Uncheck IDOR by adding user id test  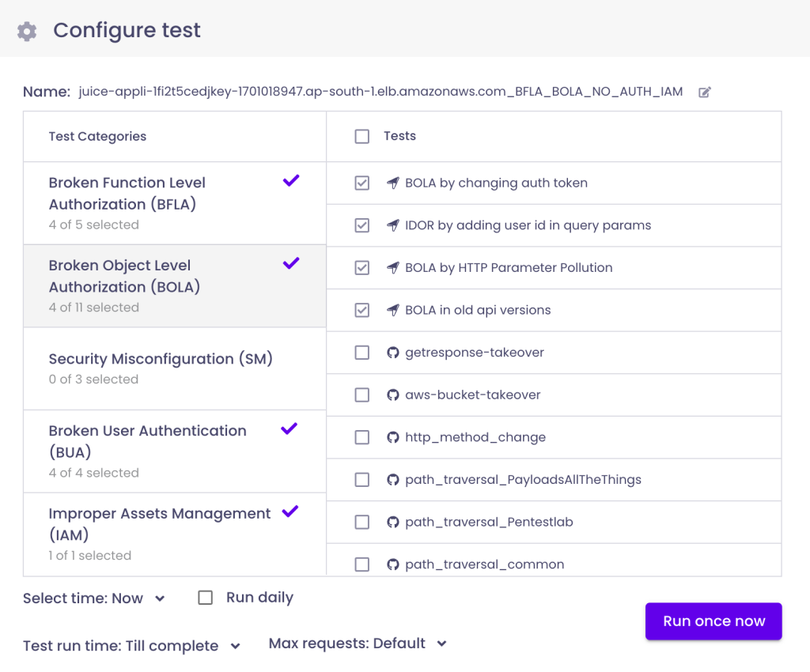point(362,225)
